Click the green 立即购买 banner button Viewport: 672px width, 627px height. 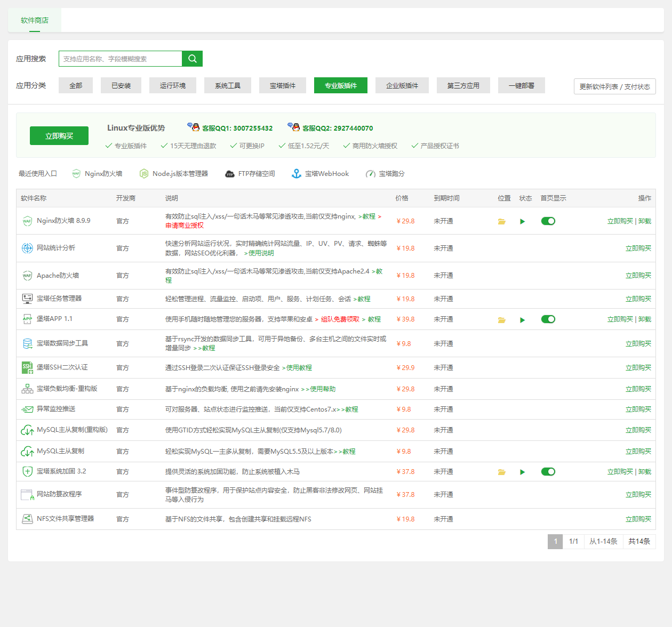(x=59, y=136)
